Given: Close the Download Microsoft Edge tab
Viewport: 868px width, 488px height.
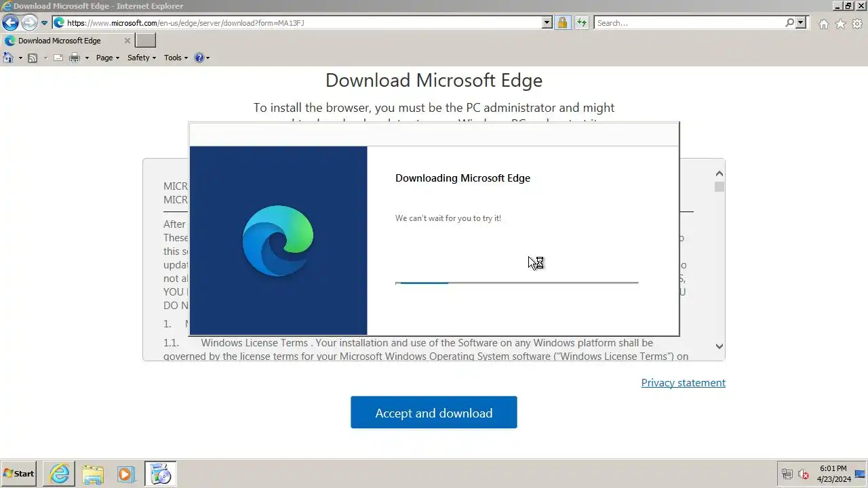Looking at the screenshot, I should click(x=127, y=41).
